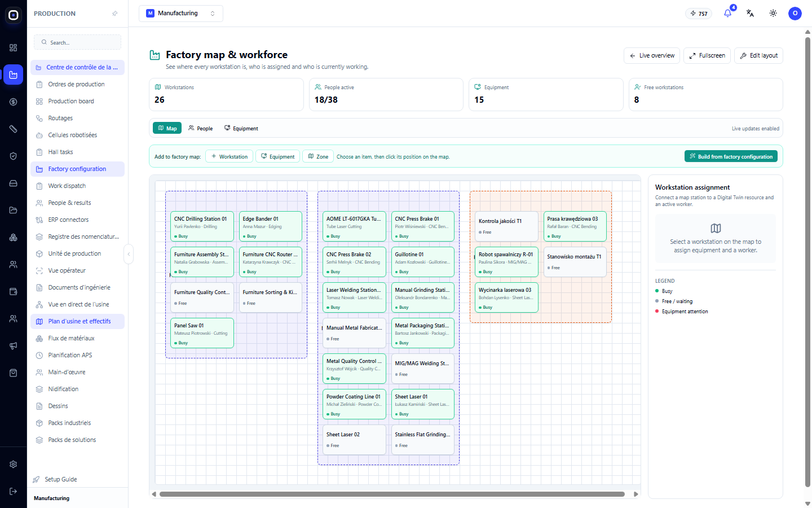812x508 pixels.
Task: Open the shield security rail icon
Action: pos(14,156)
